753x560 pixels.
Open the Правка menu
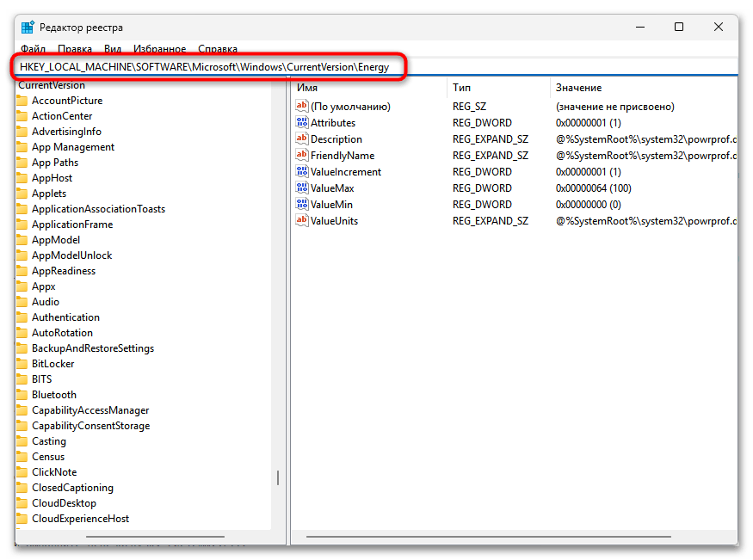coord(75,49)
